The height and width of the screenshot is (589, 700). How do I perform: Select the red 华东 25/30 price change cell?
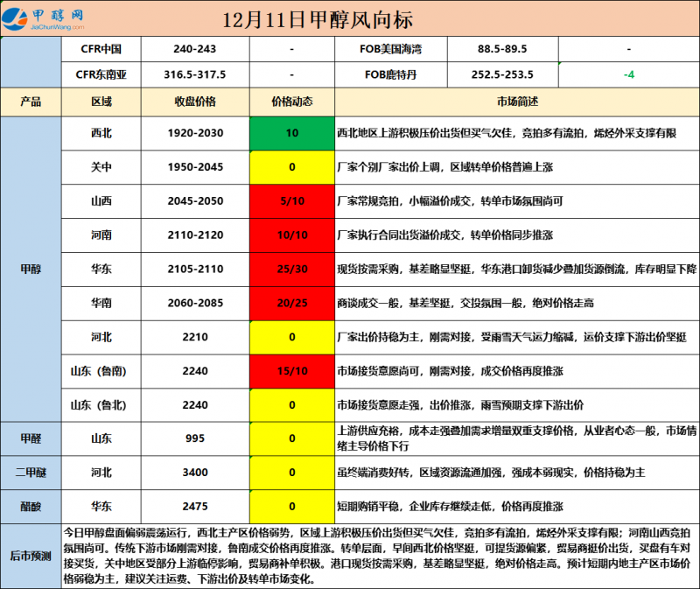point(291,269)
